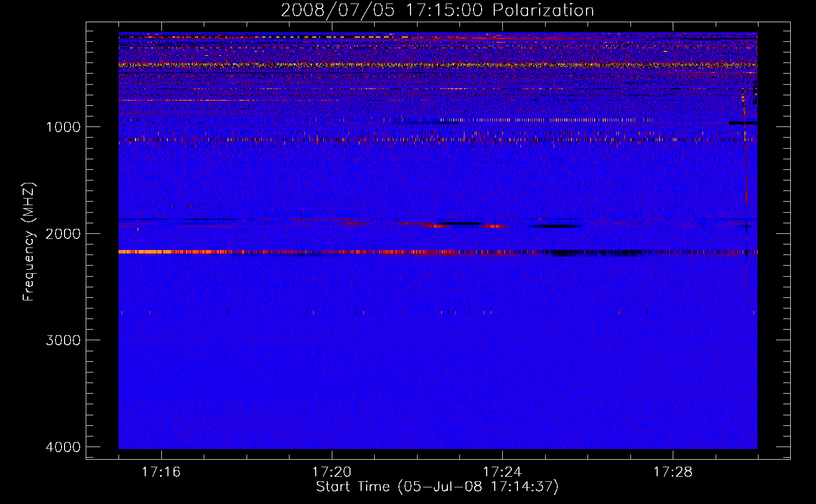
Task: Select the 'Frequency (MHZ)' axis label
Action: pos(29,242)
